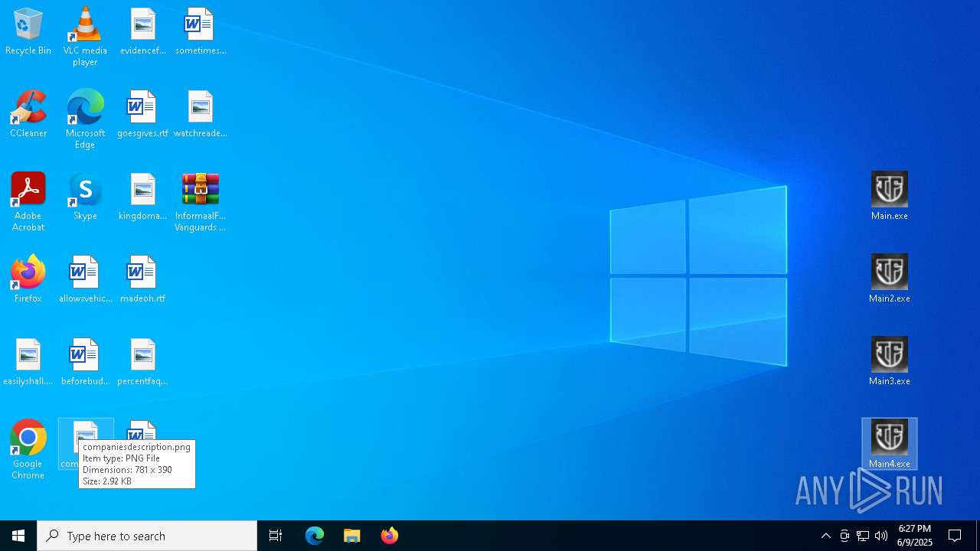Select the watchreade... image file
980x551 pixels.
(x=201, y=115)
